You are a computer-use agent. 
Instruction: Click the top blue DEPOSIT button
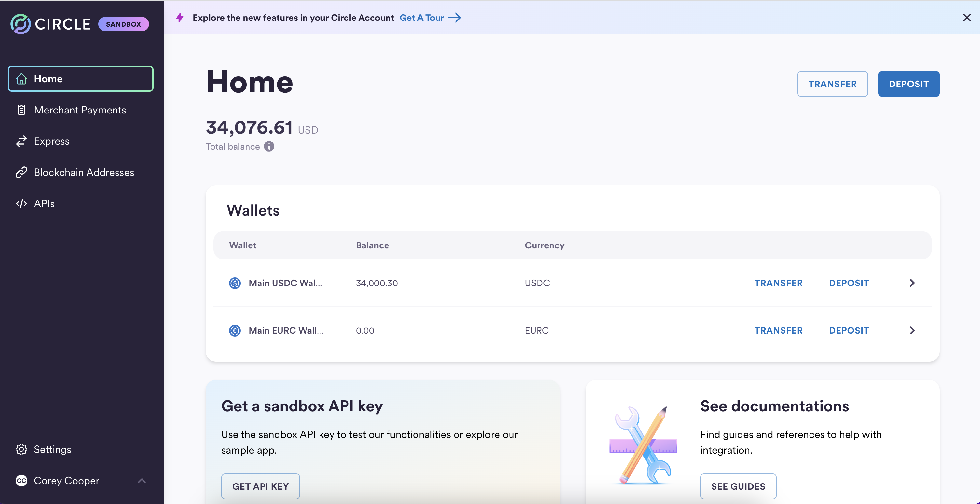point(908,84)
